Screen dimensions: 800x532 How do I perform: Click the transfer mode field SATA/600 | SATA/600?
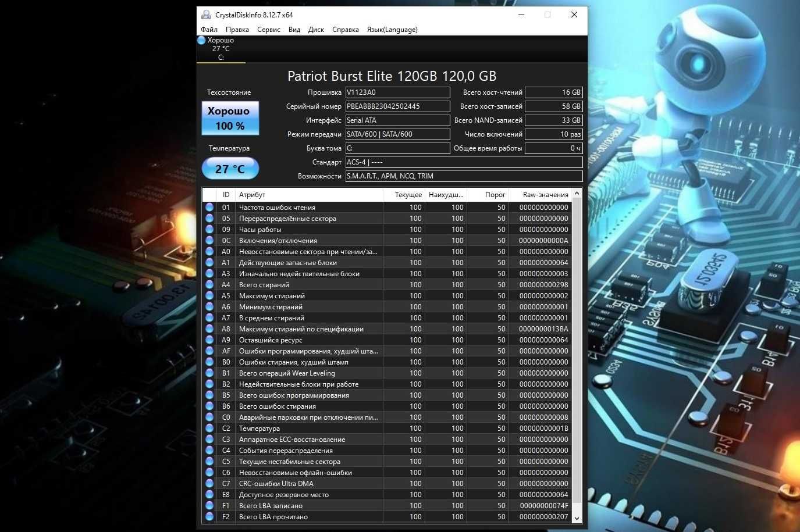tap(397, 134)
